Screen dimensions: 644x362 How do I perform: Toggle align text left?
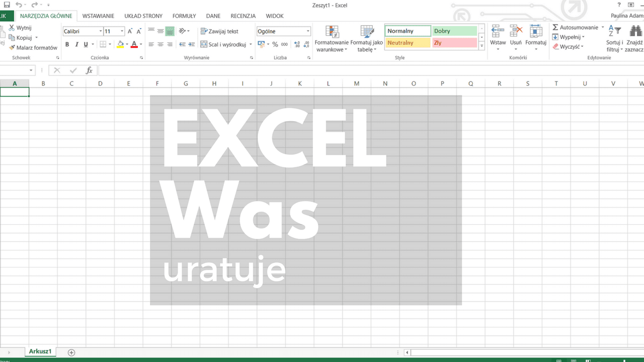point(151,44)
